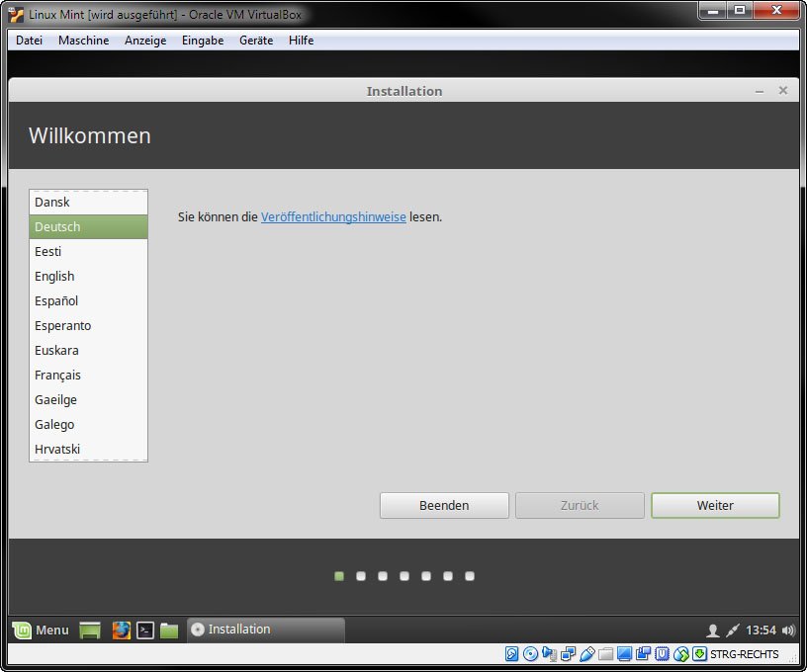Select Galego in the language list
This screenshot has height=672, width=807.
89,424
